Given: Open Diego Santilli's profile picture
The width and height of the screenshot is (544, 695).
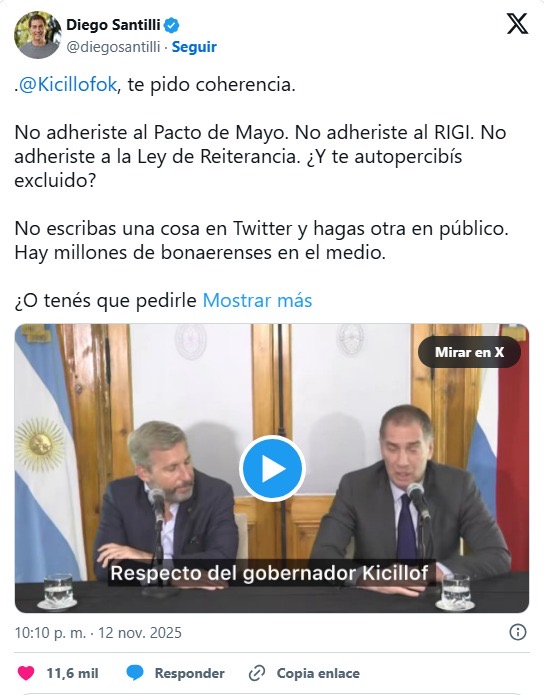Looking at the screenshot, I should tap(38, 35).
